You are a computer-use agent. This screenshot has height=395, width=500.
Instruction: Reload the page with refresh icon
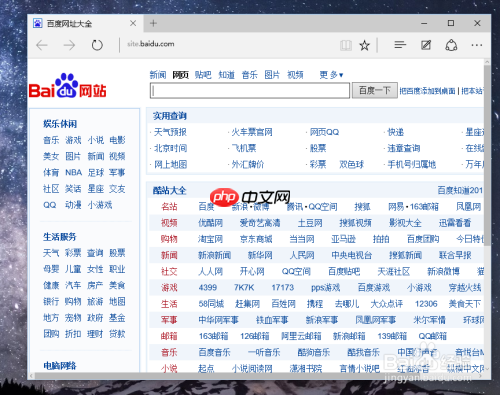(97, 45)
